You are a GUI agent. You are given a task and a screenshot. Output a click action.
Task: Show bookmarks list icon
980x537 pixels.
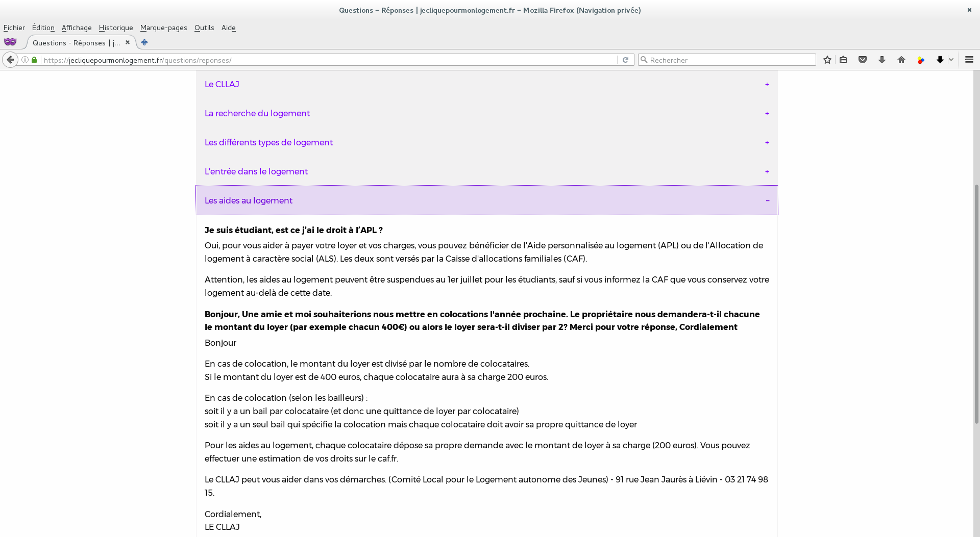[843, 60]
